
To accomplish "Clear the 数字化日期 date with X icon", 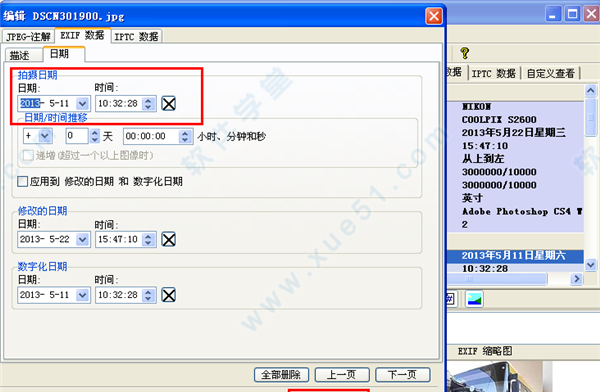I will pos(168,295).
